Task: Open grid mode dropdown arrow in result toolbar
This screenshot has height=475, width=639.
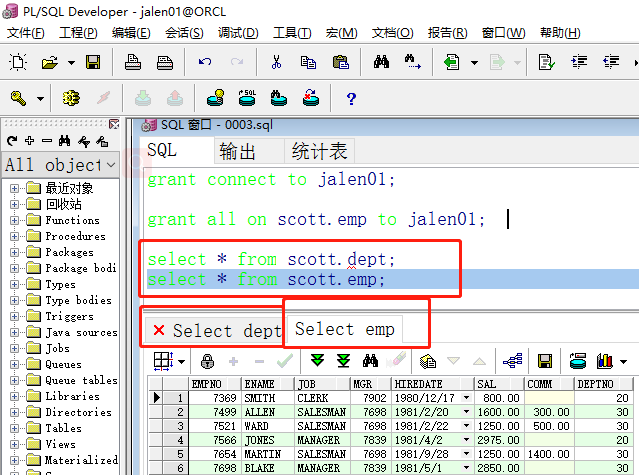Action: tap(181, 362)
